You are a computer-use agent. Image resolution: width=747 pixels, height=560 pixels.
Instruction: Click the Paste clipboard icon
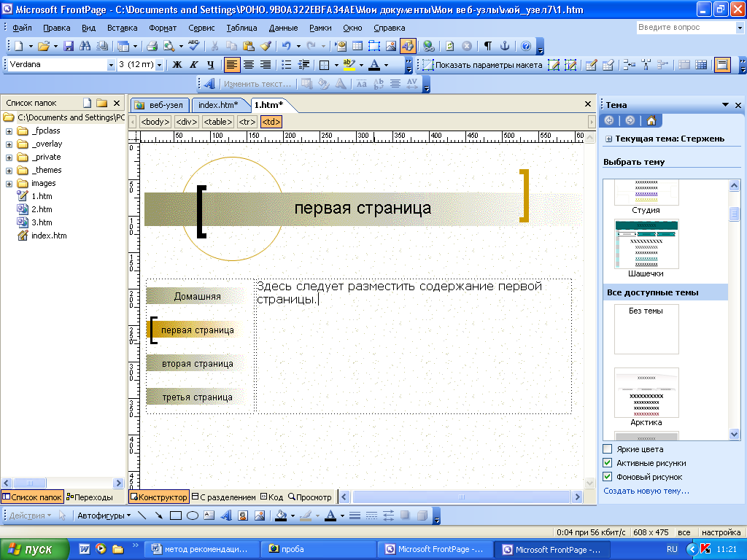[x=248, y=46]
